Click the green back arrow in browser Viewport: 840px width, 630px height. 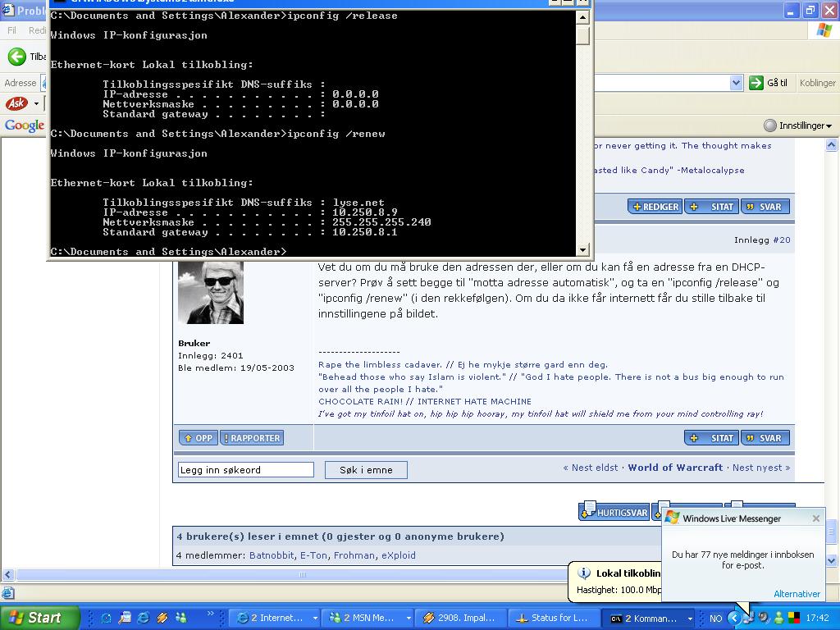(17, 57)
